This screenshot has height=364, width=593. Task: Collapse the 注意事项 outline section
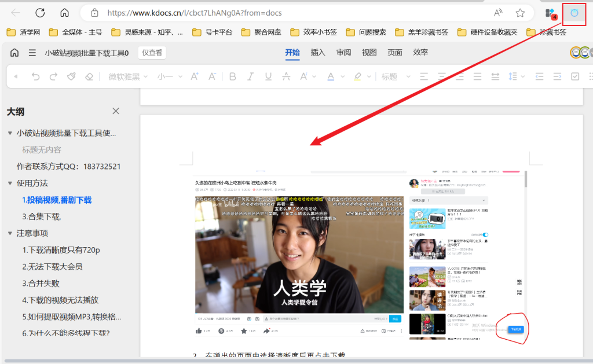[x=10, y=233]
